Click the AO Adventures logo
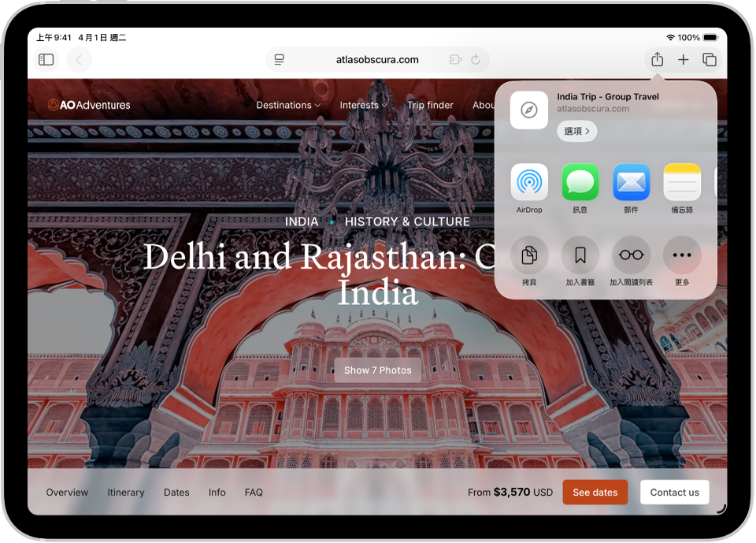Image resolution: width=756 pixels, height=543 pixels. click(89, 105)
